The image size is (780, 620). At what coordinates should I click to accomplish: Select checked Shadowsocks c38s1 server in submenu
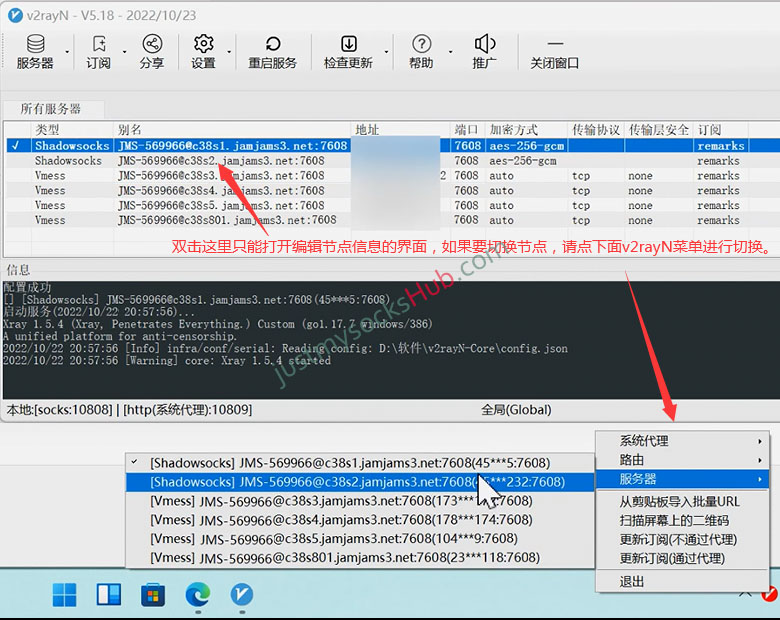360,463
